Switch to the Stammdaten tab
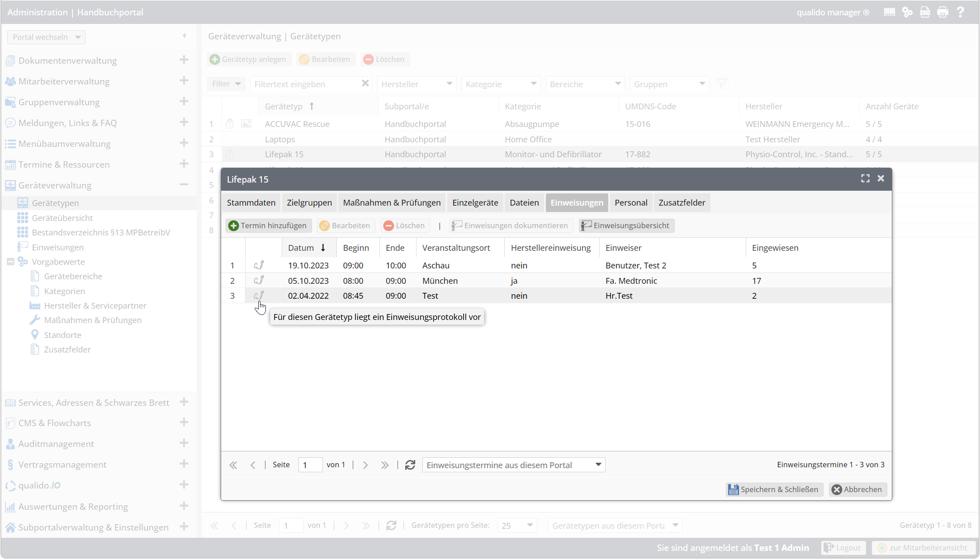The height and width of the screenshot is (559, 980). tap(251, 202)
